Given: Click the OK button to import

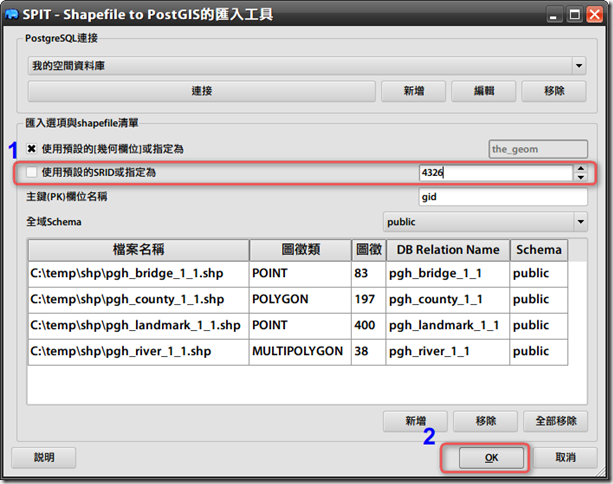Looking at the screenshot, I should [491, 458].
